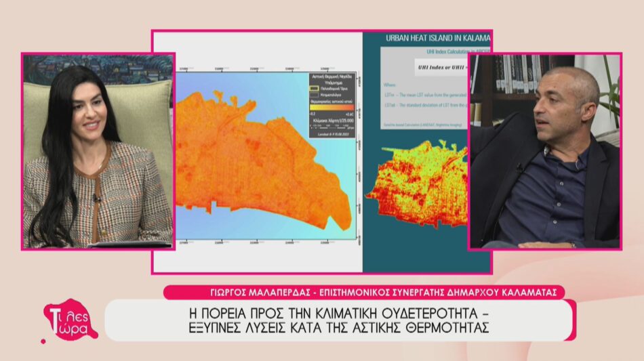Click the 'URBAN HEAT ISLAND IN KALAMATA' title
The image size is (644, 361).
click(x=437, y=39)
